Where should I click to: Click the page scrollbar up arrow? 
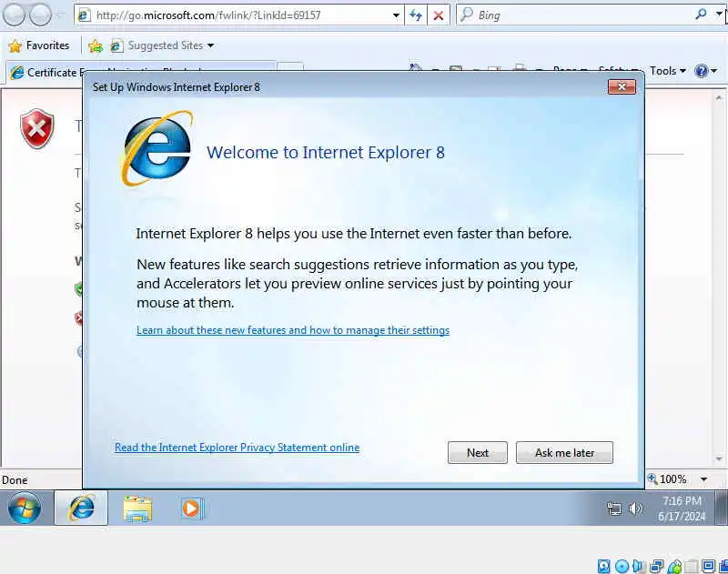(719, 98)
